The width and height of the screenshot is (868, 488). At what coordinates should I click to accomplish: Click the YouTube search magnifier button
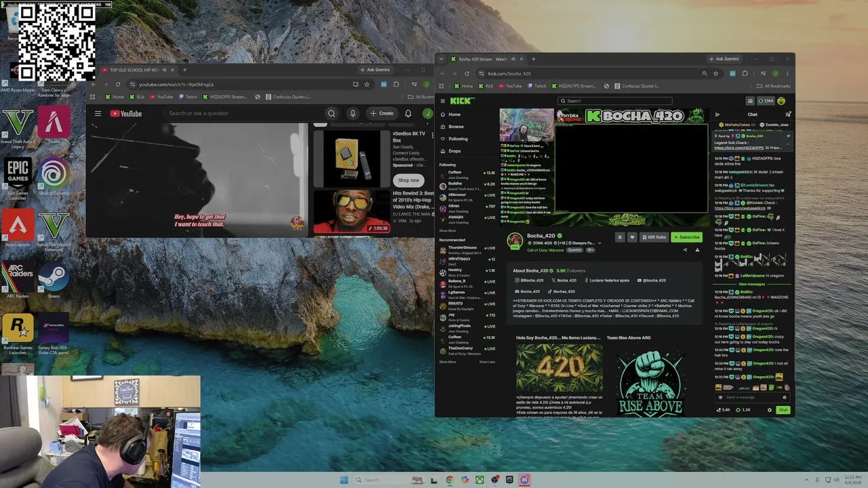332,114
